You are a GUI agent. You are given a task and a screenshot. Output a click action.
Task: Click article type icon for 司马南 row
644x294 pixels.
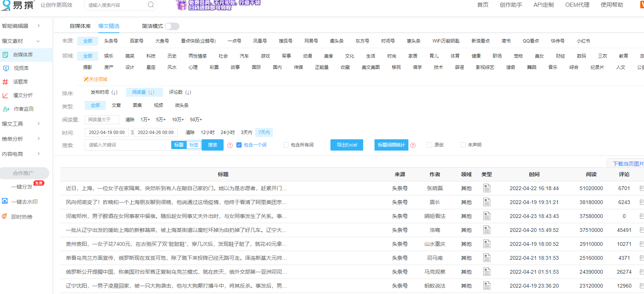click(487, 257)
